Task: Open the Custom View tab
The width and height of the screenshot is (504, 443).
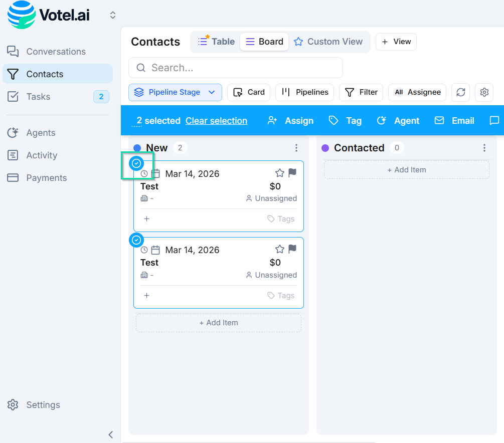Action: 329,42
